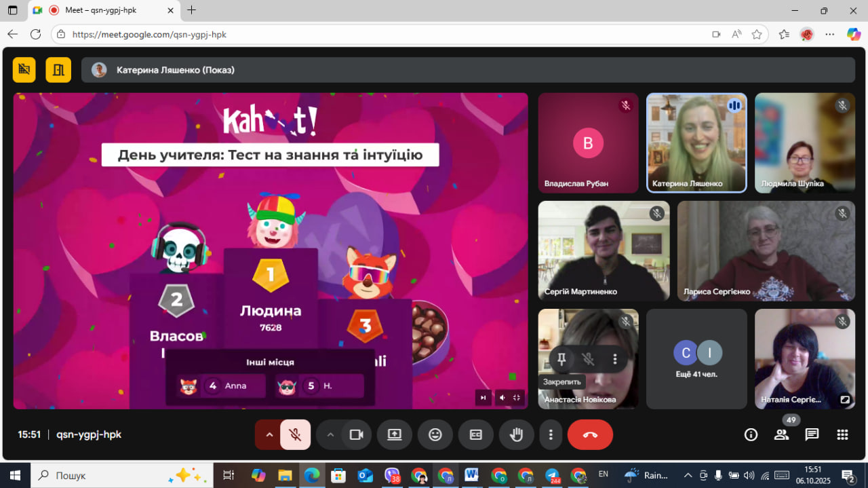868x488 pixels.
Task: Select the Meet browser tab
Action: tap(102, 10)
